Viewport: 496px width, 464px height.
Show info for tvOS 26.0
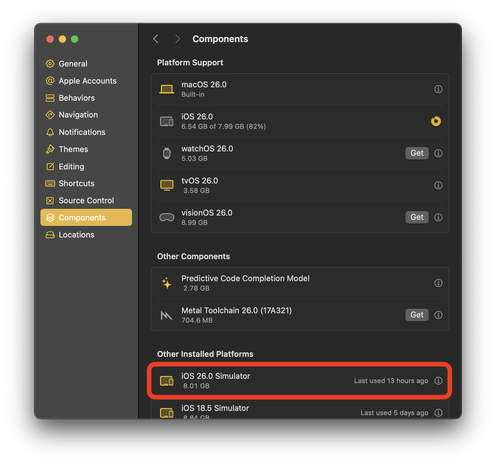pyautogui.click(x=438, y=185)
